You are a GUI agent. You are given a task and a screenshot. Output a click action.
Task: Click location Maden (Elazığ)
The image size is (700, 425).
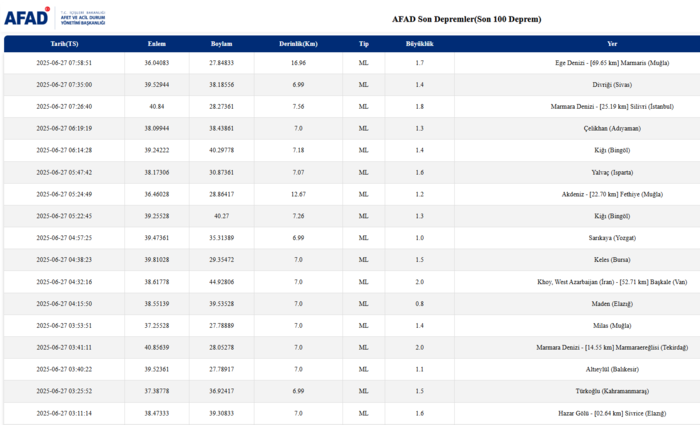[612, 304]
